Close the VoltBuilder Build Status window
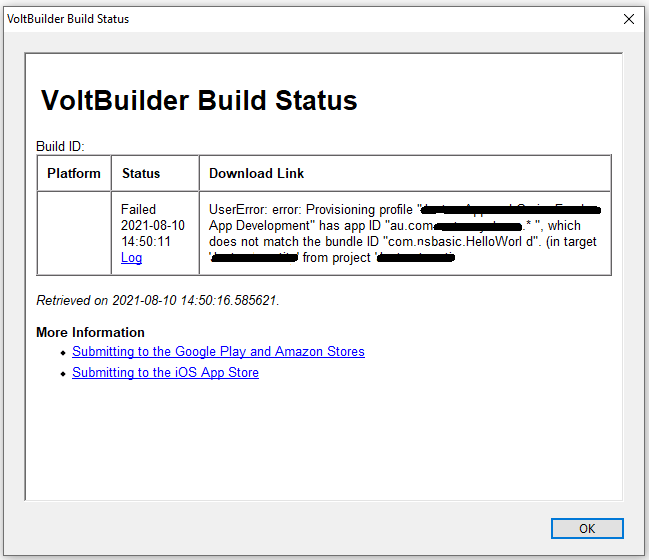This screenshot has width=649, height=560. pyautogui.click(x=629, y=19)
